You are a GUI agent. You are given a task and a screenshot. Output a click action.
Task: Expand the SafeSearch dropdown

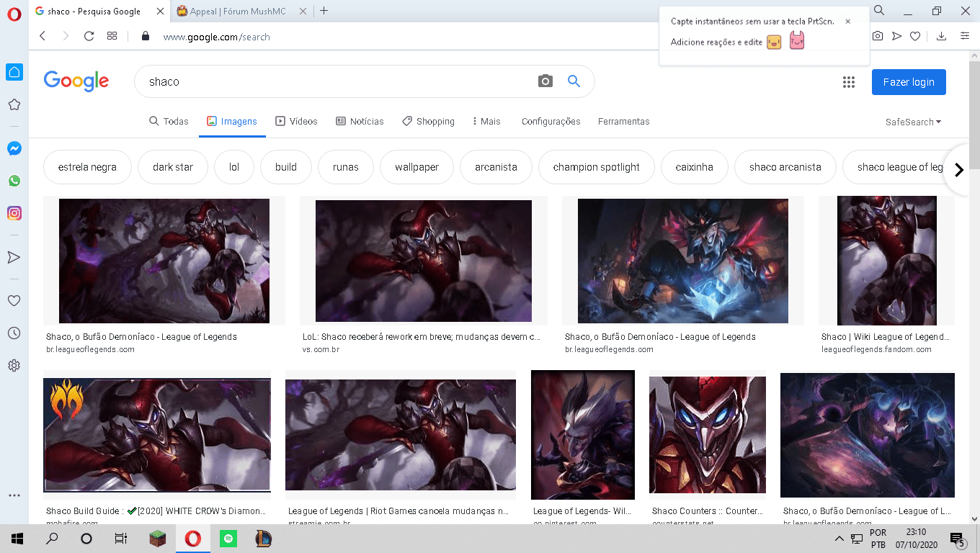(x=913, y=122)
